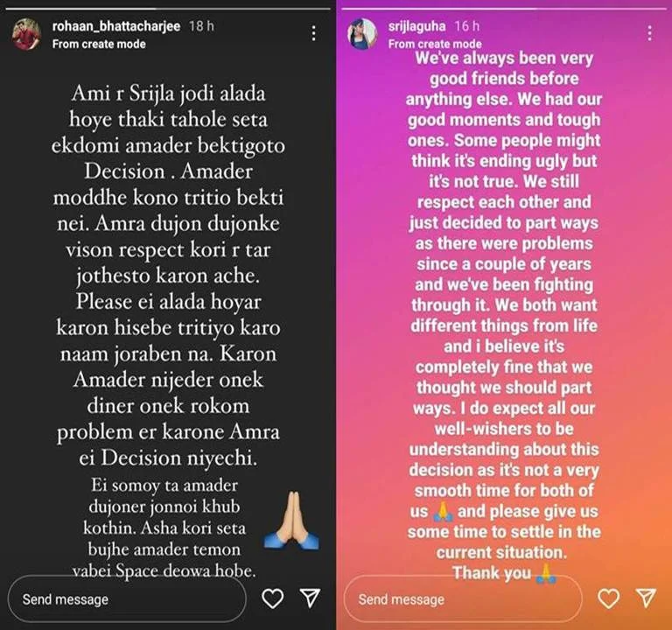
Task: Visit the srijlaguha username link
Action: 416,26
